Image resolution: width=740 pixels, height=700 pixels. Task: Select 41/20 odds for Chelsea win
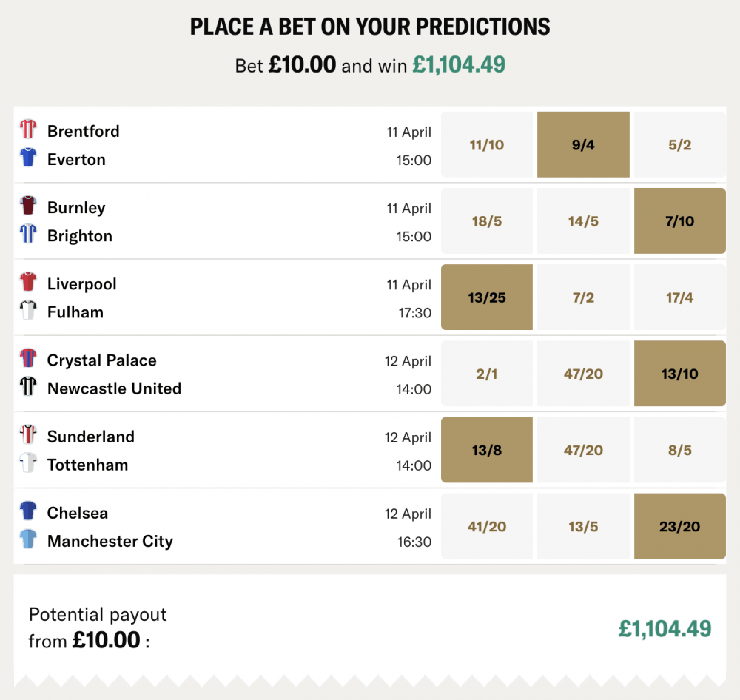tap(486, 525)
